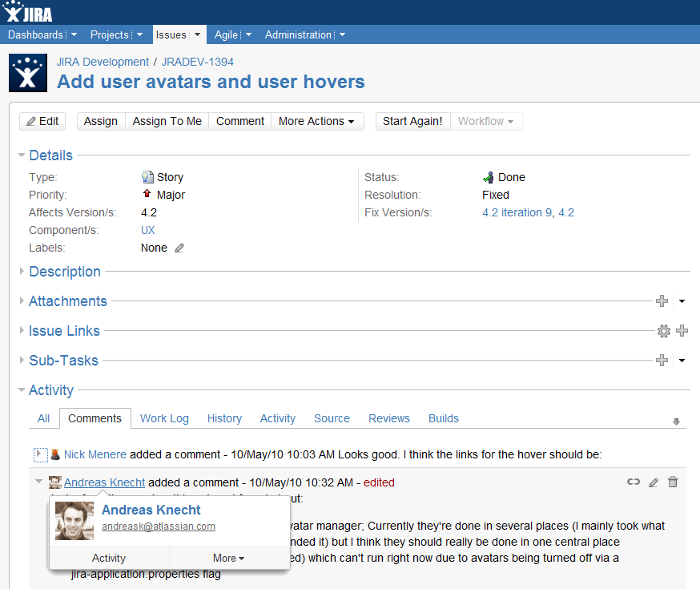Open the JRADEV-1394 issue key link
Viewport: 700px width, 589px height.
tap(197, 62)
